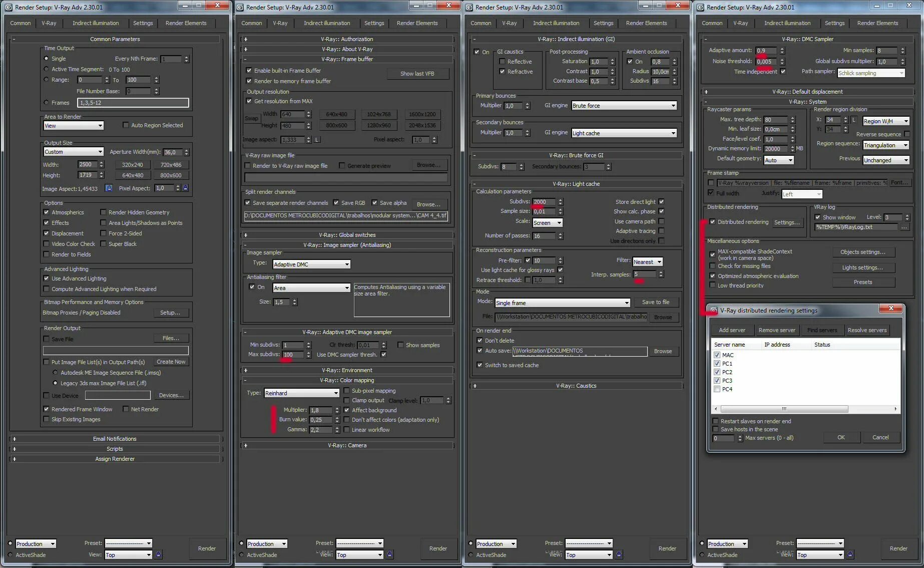Toggle the Pixel Aspect lock icon
This screenshot has width=924, height=568.
185,188
